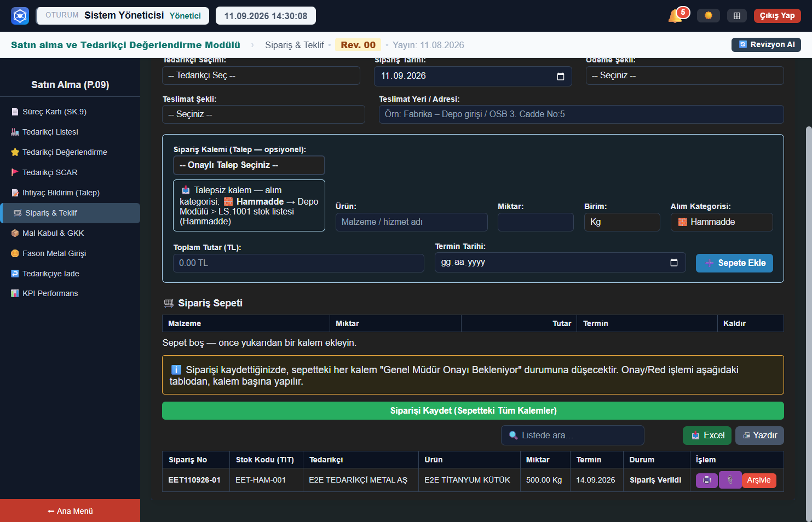Image resolution: width=812 pixels, height=522 pixels.
Task: Open the Ödeme Şekli dropdown
Action: [x=684, y=76]
